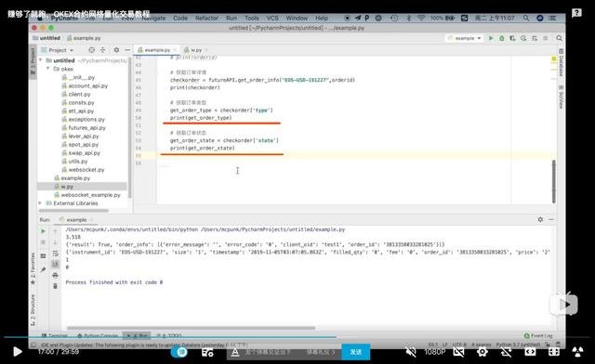Open the 1080P quality selector

434,352
